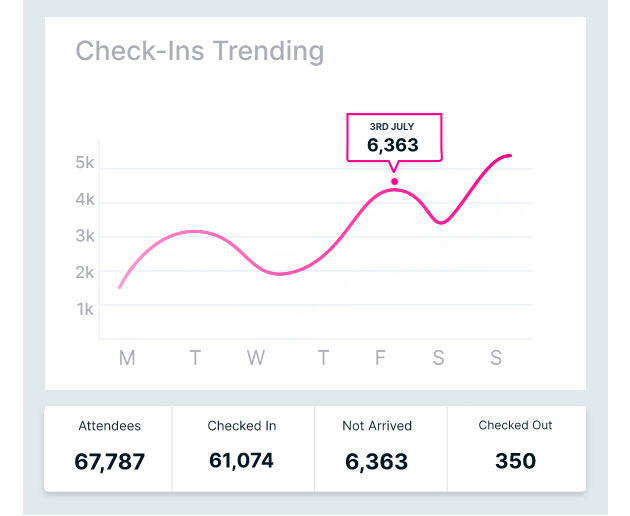Viewport: 630px width, 516px height.
Task: Click the 5k y-axis label
Action: (x=85, y=163)
